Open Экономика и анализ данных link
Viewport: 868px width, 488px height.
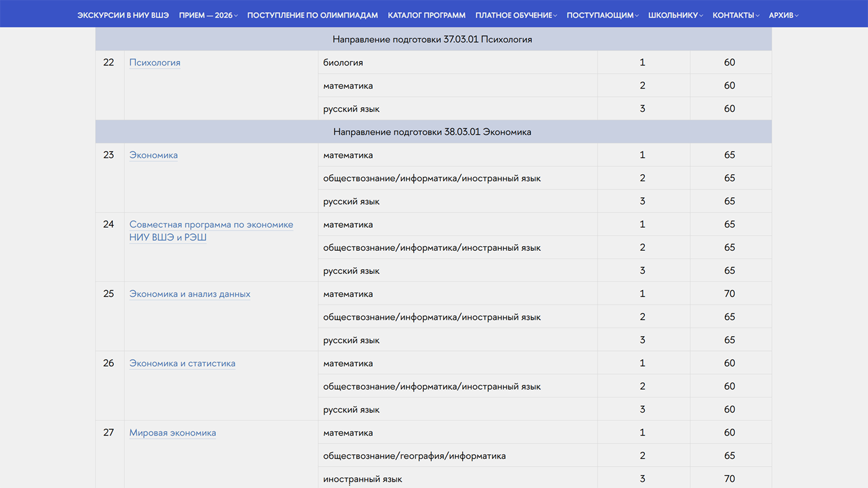tap(189, 294)
